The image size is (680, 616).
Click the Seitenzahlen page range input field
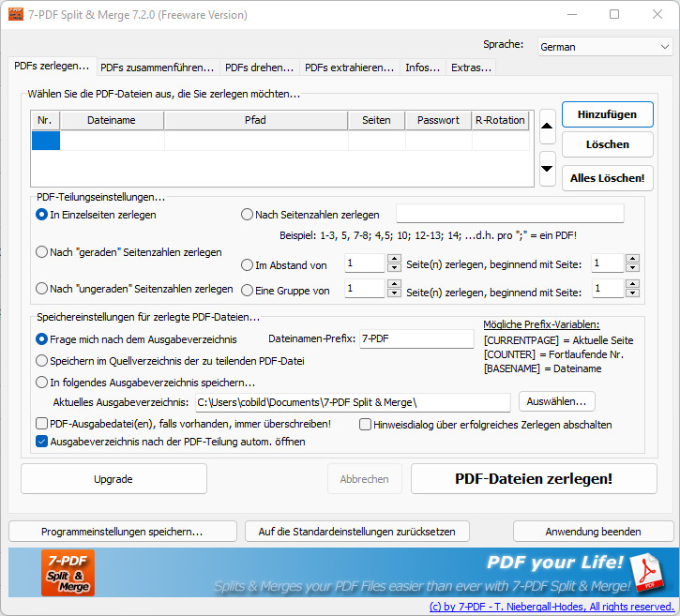tap(510, 214)
